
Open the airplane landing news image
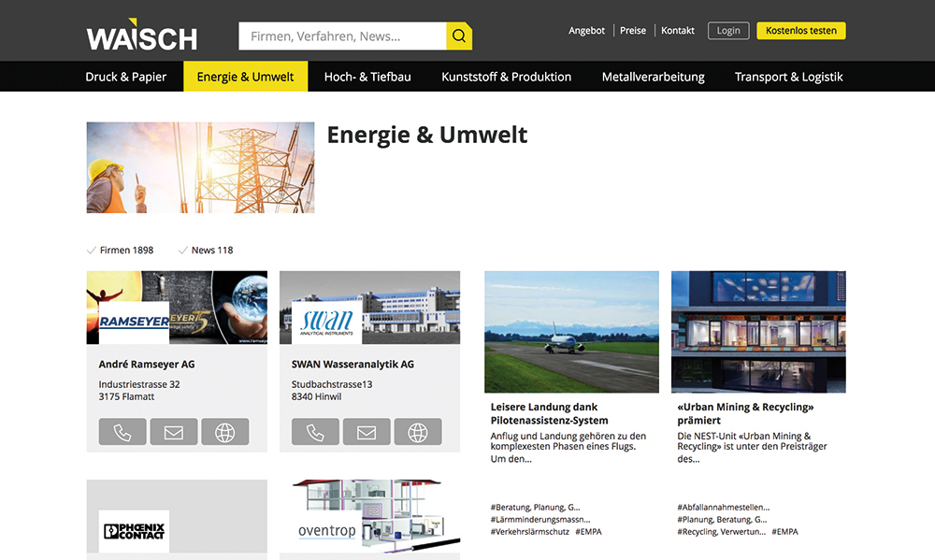pos(571,332)
